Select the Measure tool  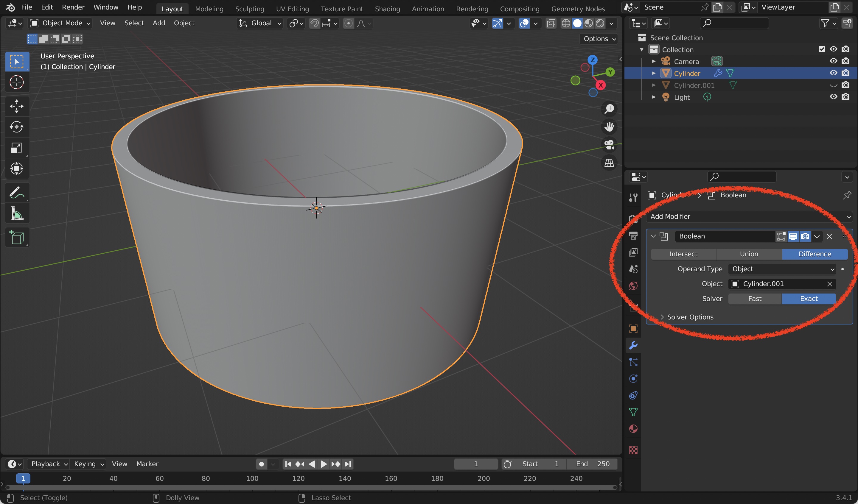coord(17,214)
